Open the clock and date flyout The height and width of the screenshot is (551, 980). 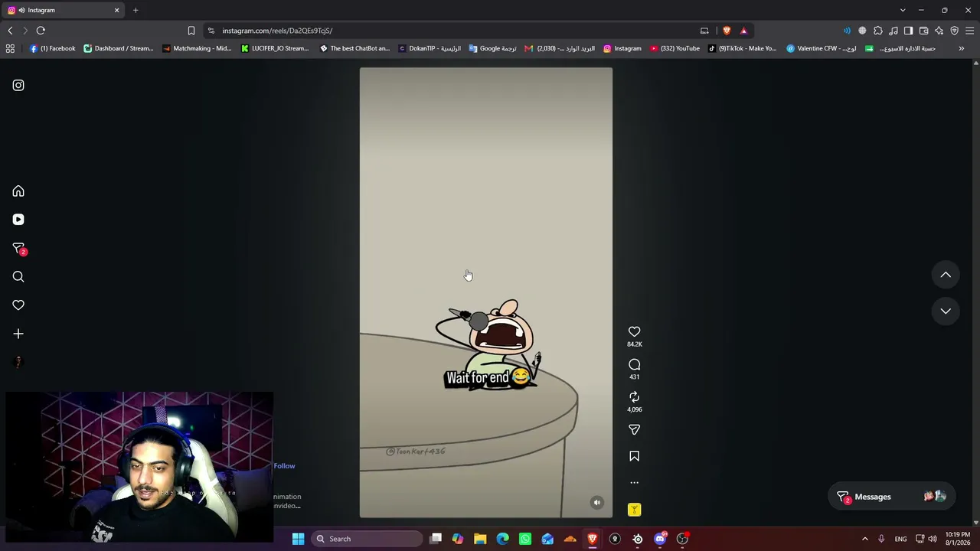(958, 539)
